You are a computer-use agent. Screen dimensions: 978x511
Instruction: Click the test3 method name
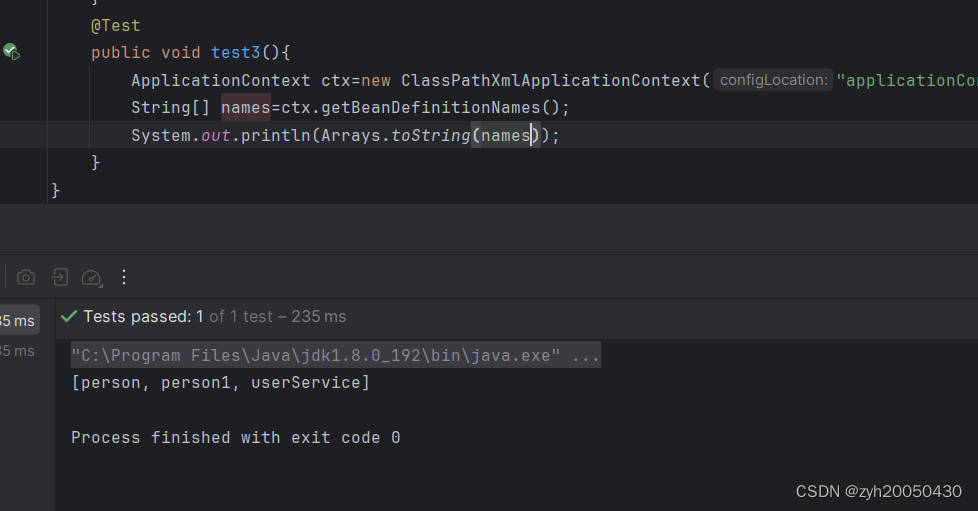point(235,52)
